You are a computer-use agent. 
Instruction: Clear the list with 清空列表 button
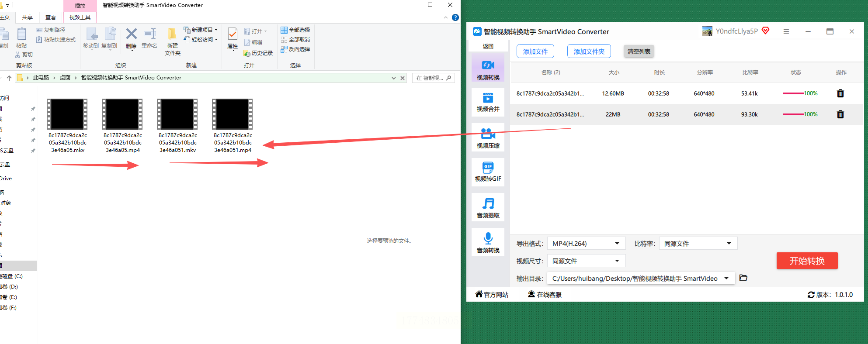point(639,52)
